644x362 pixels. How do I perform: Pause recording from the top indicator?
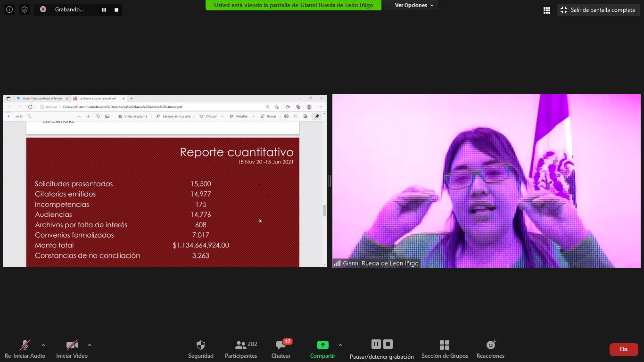click(x=104, y=9)
